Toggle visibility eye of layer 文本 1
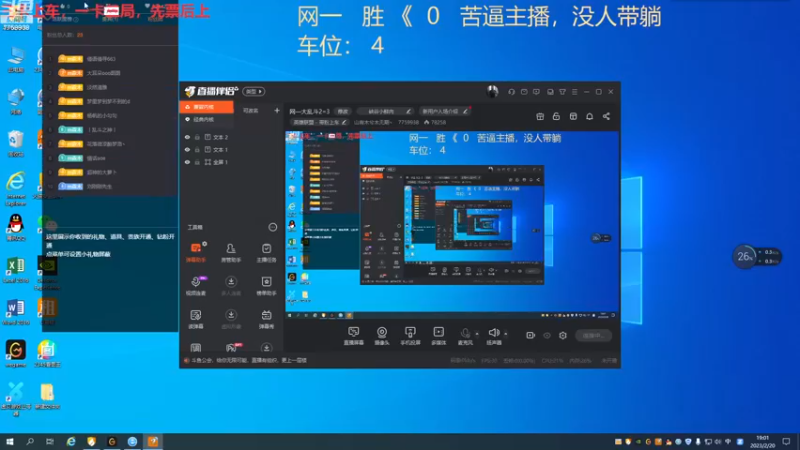Image resolution: width=800 pixels, height=450 pixels. click(187, 149)
